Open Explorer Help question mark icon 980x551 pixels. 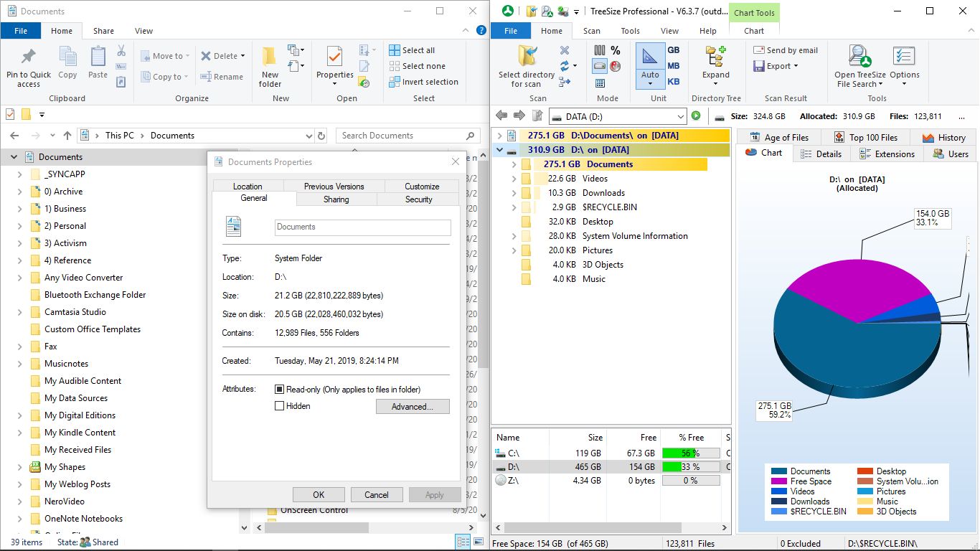(481, 31)
